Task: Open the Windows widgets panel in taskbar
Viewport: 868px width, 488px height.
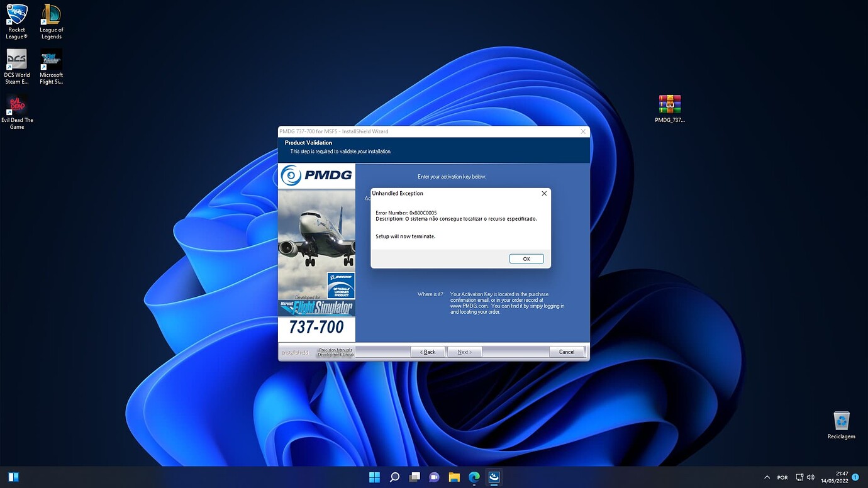Action: (x=13, y=477)
